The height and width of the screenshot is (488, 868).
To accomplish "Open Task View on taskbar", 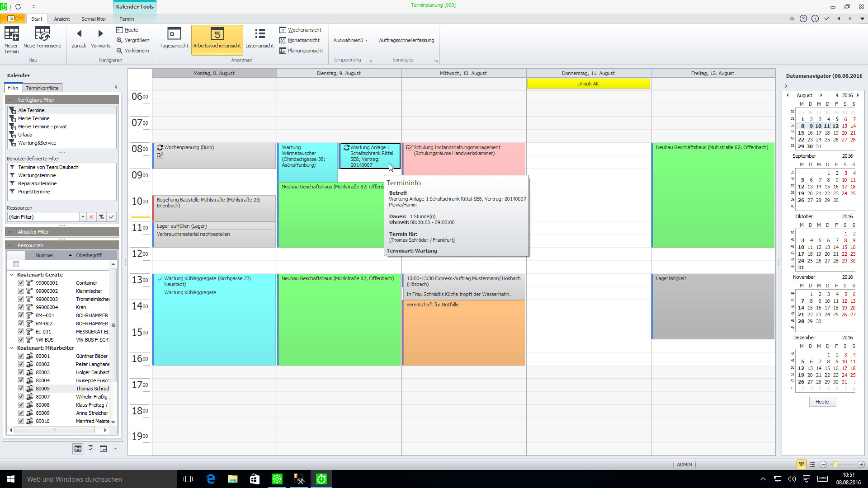I will pos(188,479).
